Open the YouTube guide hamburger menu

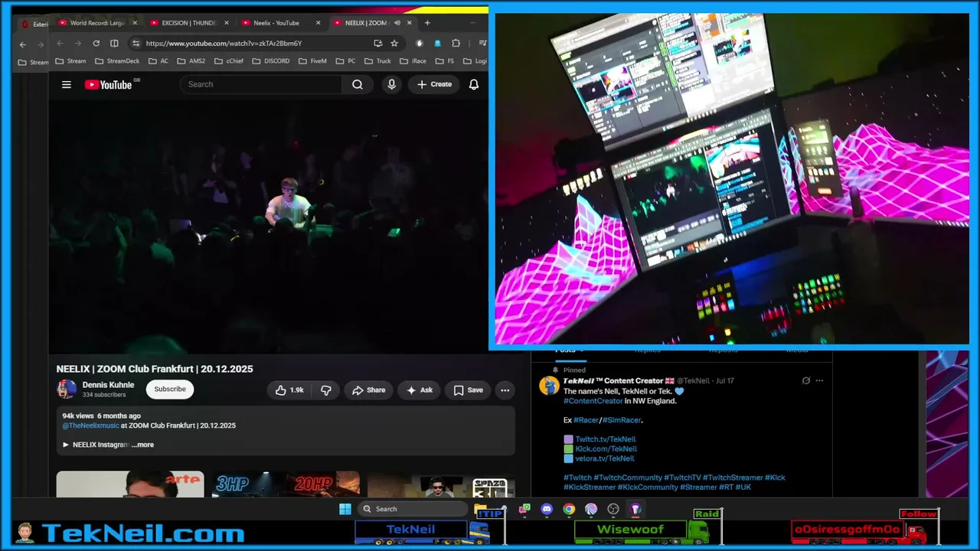tap(67, 84)
